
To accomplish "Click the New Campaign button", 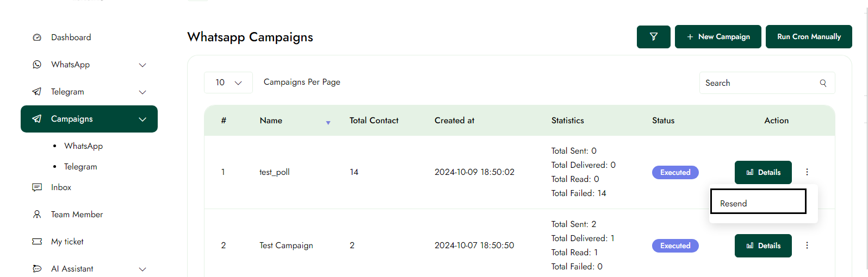I will 717,37.
